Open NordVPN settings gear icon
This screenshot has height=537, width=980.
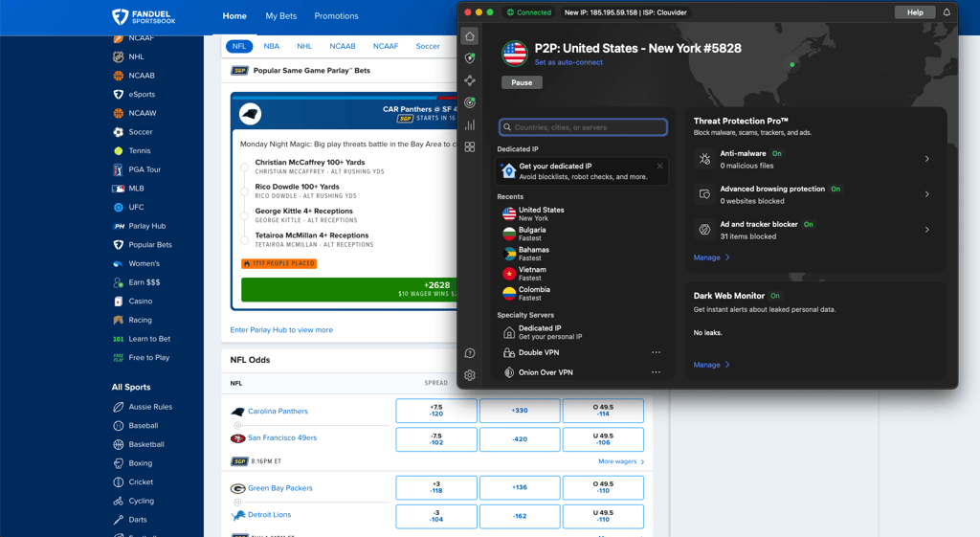click(469, 375)
